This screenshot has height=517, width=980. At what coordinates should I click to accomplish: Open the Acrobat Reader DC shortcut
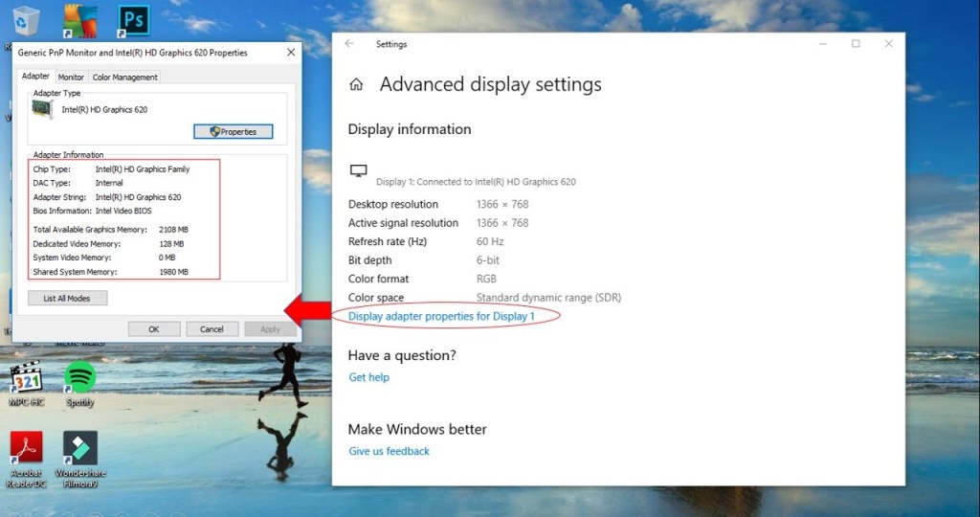tap(26, 448)
